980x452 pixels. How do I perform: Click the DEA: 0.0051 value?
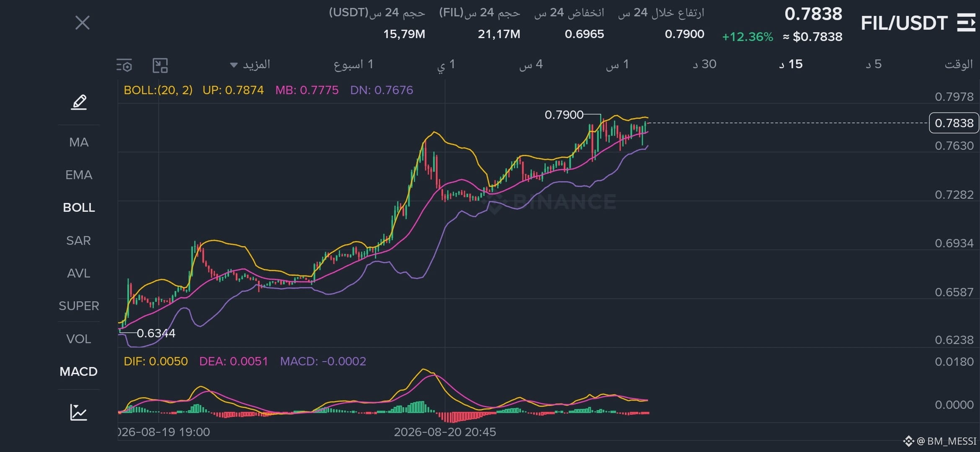click(233, 361)
